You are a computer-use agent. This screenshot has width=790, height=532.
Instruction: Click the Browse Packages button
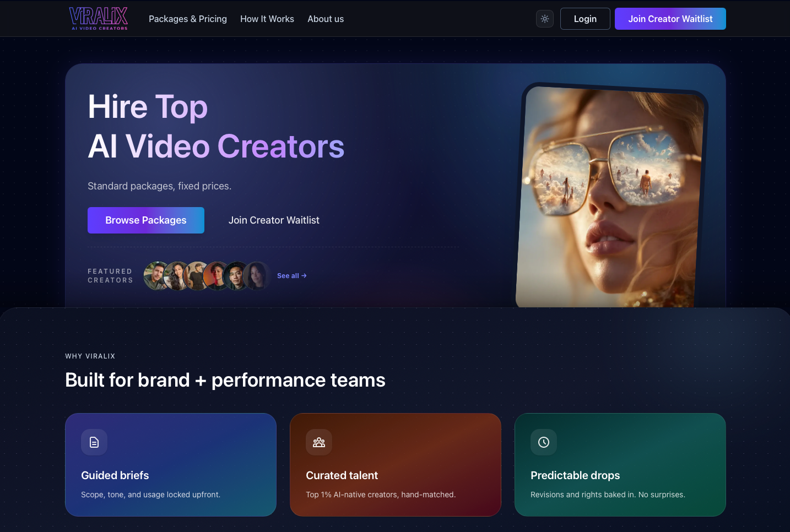(x=145, y=220)
